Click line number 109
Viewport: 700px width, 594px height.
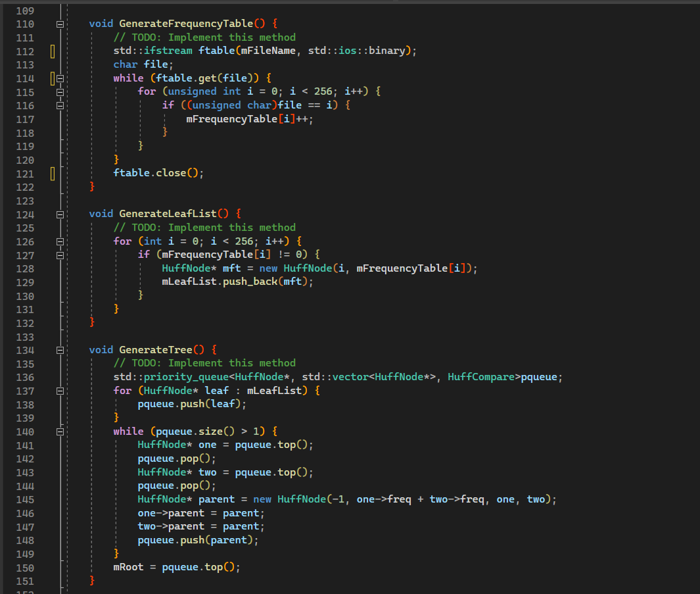pyautogui.click(x=25, y=10)
